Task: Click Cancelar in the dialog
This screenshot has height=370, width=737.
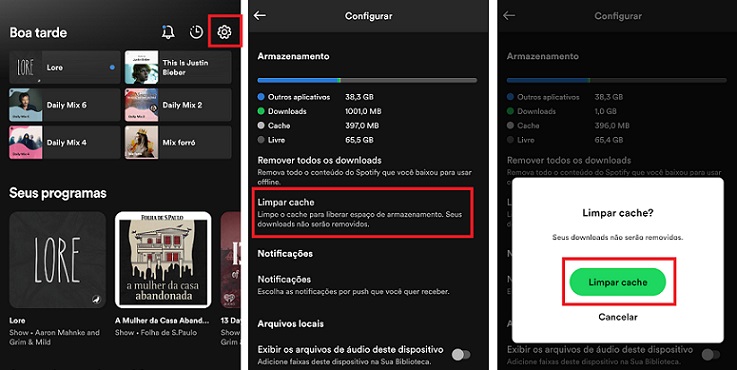Action: (618, 317)
